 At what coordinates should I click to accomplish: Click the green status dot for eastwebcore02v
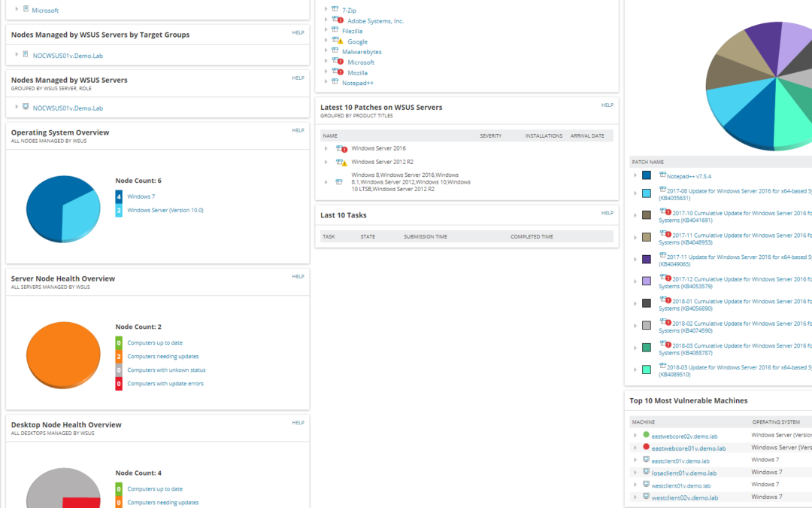pyautogui.click(x=646, y=435)
